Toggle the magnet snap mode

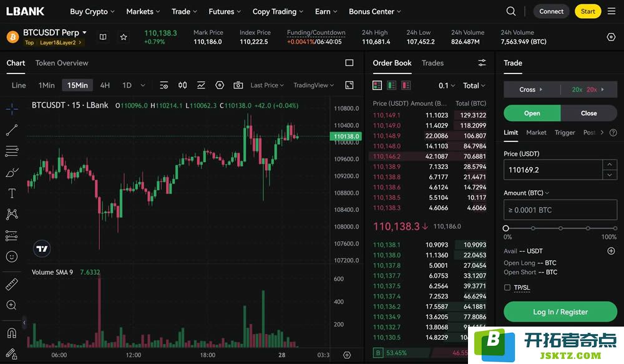12,333
